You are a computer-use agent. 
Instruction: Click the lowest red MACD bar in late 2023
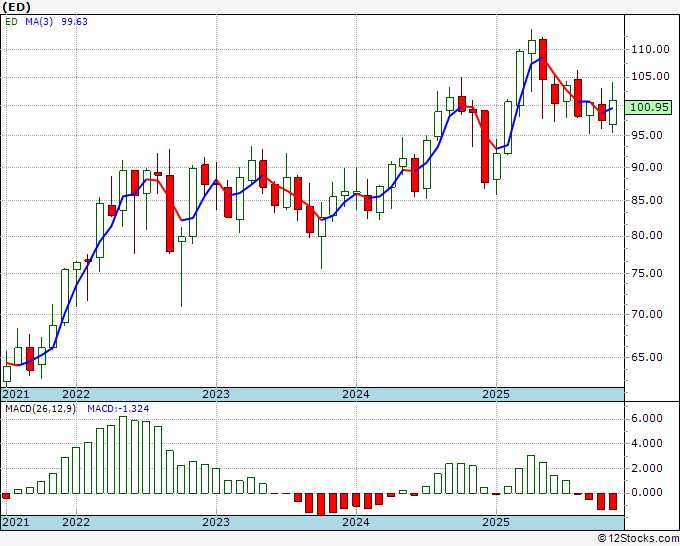pyautogui.click(x=321, y=504)
